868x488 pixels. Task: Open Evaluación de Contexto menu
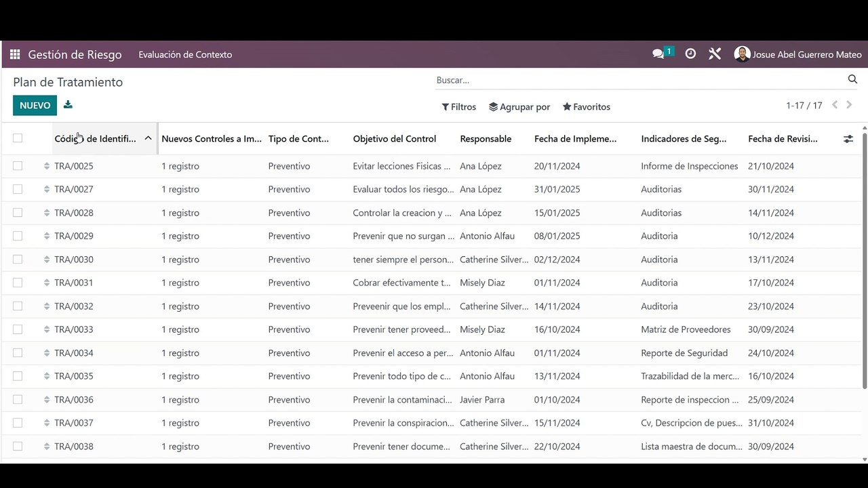[185, 55]
